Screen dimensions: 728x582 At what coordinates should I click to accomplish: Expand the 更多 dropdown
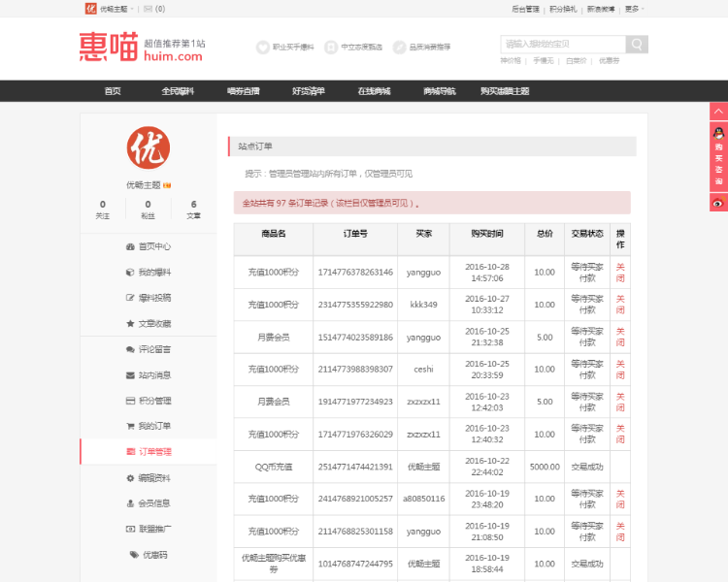[634, 9]
